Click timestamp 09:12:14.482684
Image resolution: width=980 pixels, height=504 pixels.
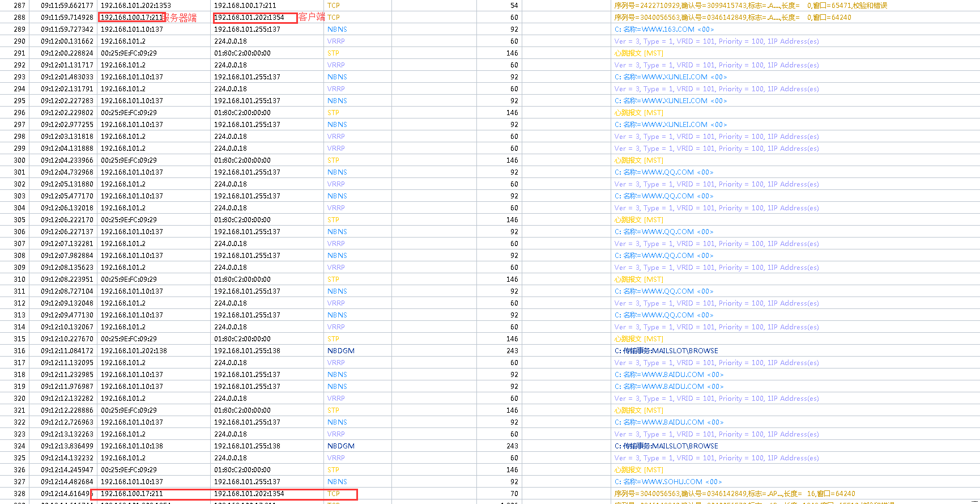pyautogui.click(x=67, y=482)
